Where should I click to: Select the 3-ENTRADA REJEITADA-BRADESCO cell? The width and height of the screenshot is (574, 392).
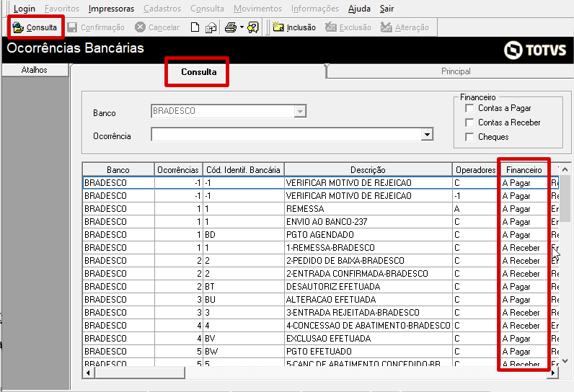click(x=368, y=313)
